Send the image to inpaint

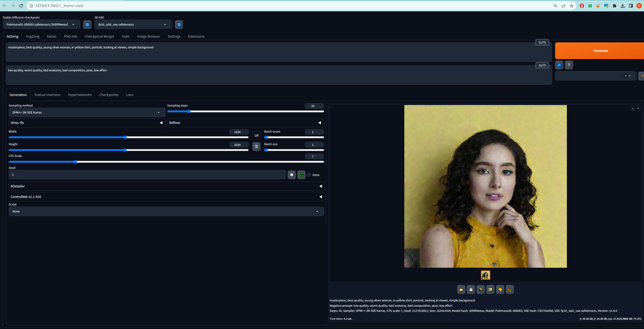[x=500, y=290]
